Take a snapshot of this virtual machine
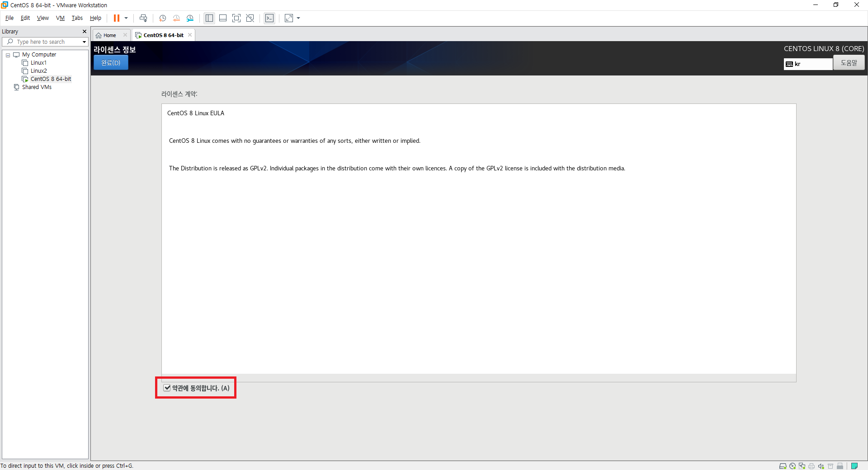The image size is (868, 470). (x=163, y=18)
